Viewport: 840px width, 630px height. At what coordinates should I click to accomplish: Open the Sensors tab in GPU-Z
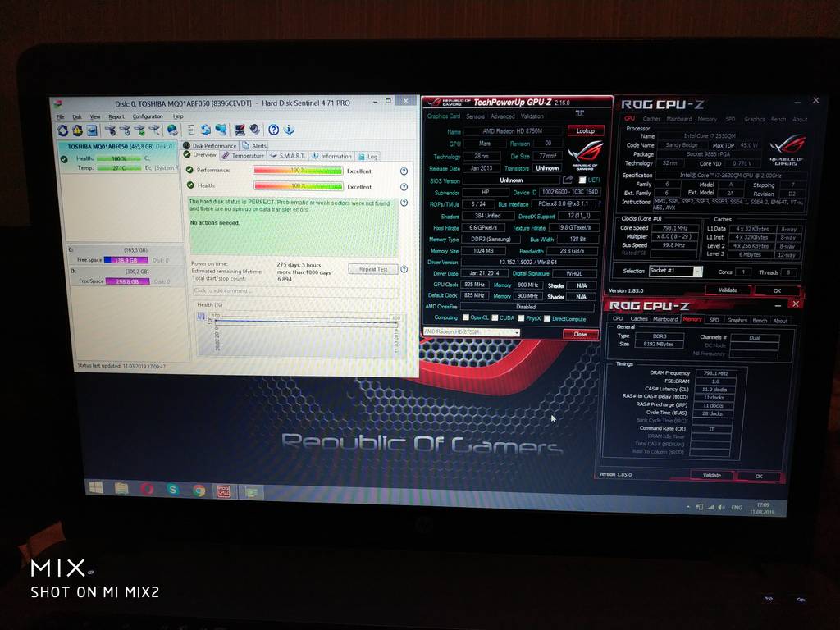tap(475, 116)
